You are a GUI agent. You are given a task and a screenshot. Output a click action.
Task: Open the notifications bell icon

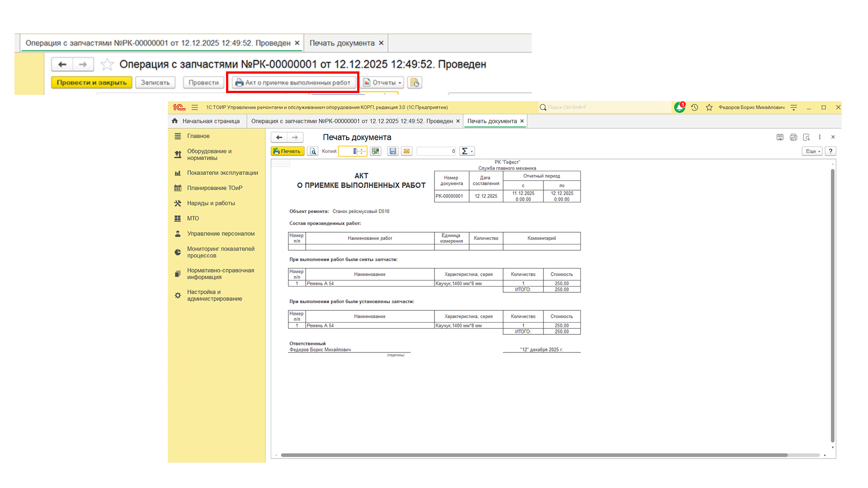point(679,108)
